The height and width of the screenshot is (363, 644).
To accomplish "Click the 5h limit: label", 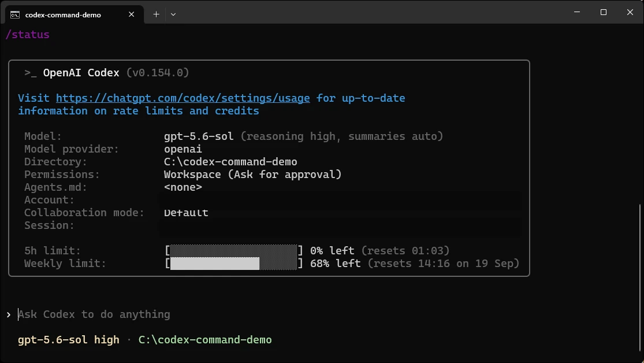I will [53, 251].
